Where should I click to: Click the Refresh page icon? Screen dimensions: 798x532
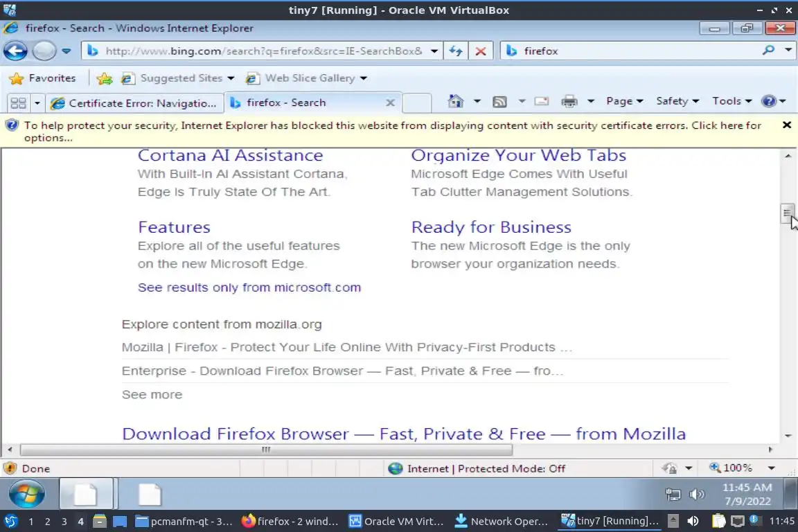[456, 51]
